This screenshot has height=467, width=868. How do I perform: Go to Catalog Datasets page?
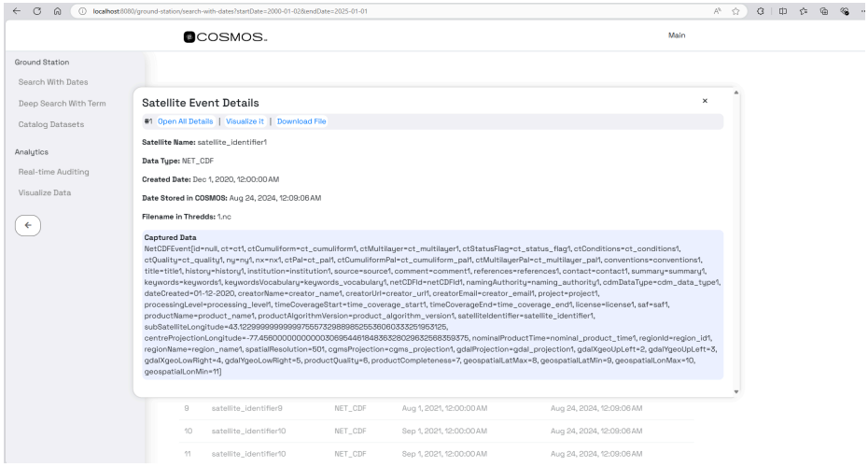point(58,124)
